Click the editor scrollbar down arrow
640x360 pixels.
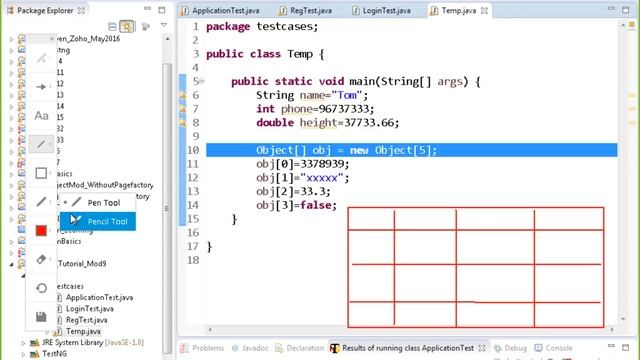click(623, 319)
